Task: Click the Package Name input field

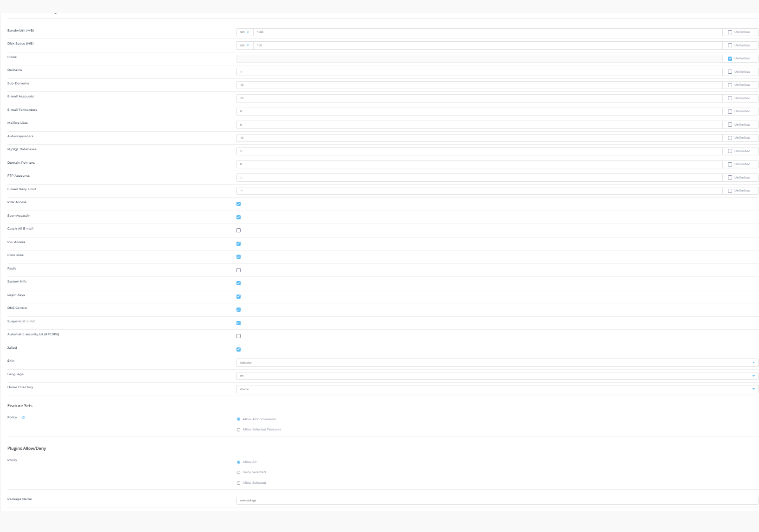Action: pyautogui.click(x=497, y=500)
